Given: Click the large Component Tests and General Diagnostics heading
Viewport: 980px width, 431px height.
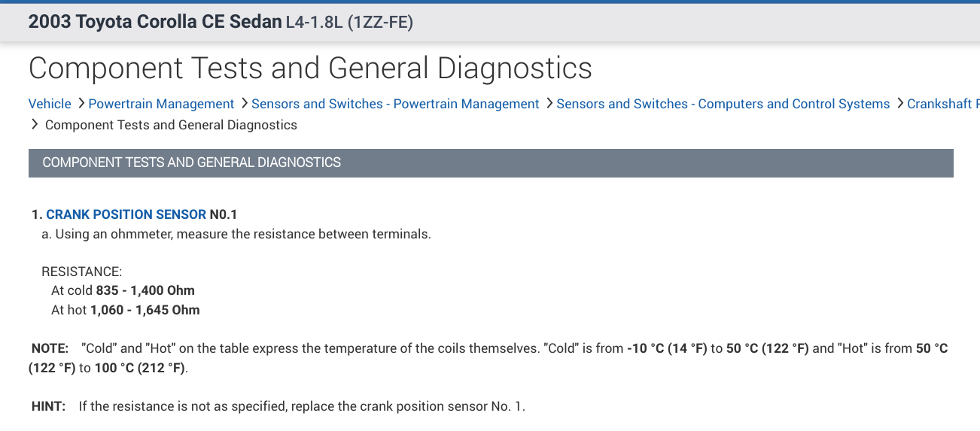Looking at the screenshot, I should click(310, 68).
